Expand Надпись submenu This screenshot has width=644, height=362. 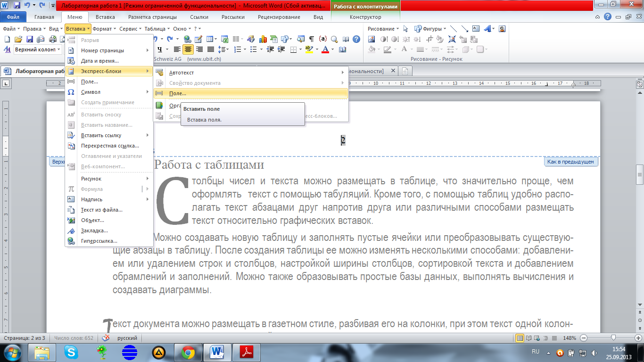coord(109,199)
